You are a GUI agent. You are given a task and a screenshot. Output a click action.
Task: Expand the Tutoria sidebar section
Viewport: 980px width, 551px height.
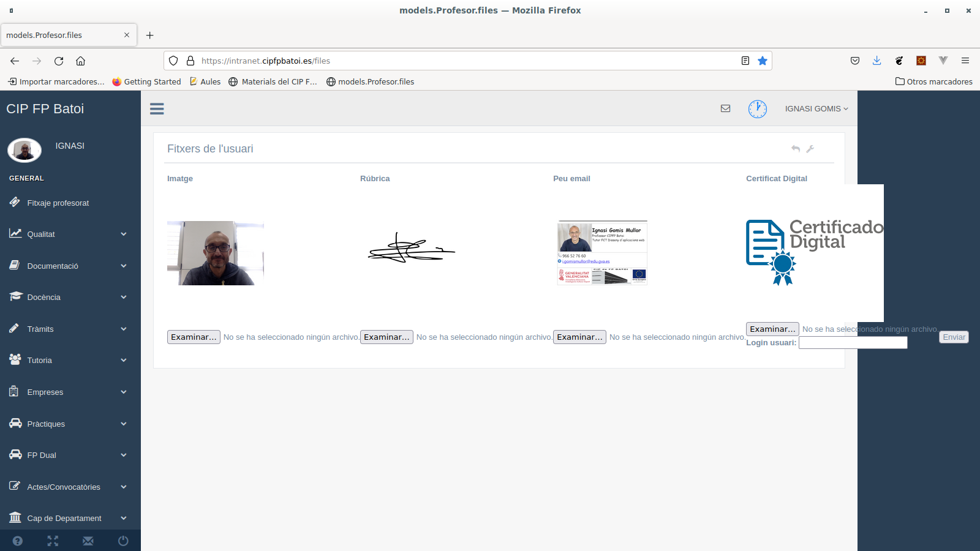click(x=67, y=360)
